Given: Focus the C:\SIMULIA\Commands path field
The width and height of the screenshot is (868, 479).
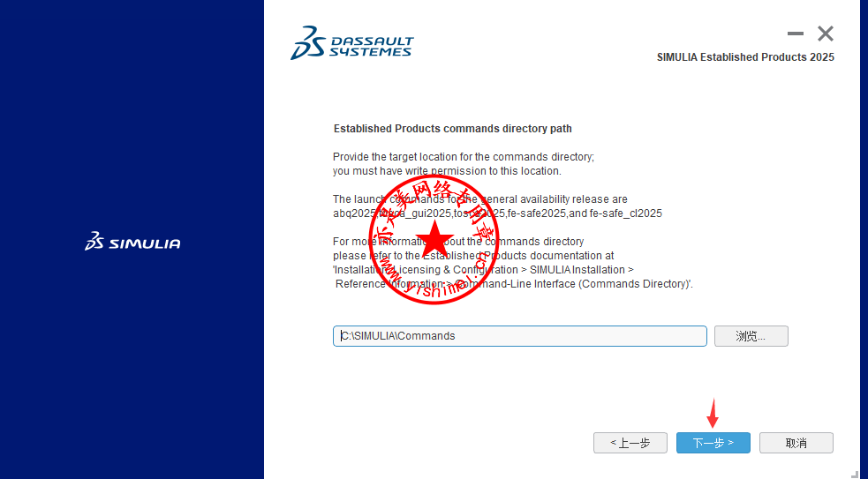Looking at the screenshot, I should (x=520, y=336).
